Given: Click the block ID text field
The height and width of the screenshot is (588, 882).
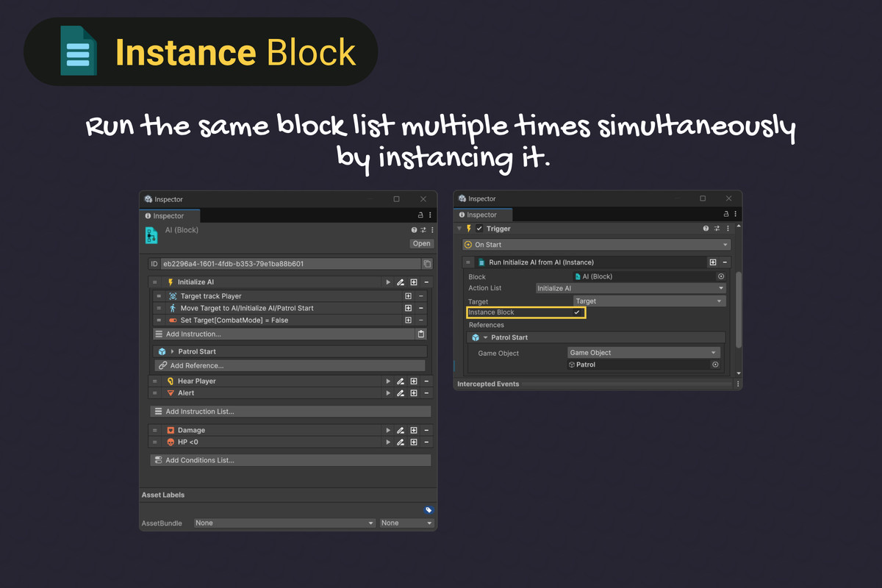Looking at the screenshot, I should tap(290, 264).
